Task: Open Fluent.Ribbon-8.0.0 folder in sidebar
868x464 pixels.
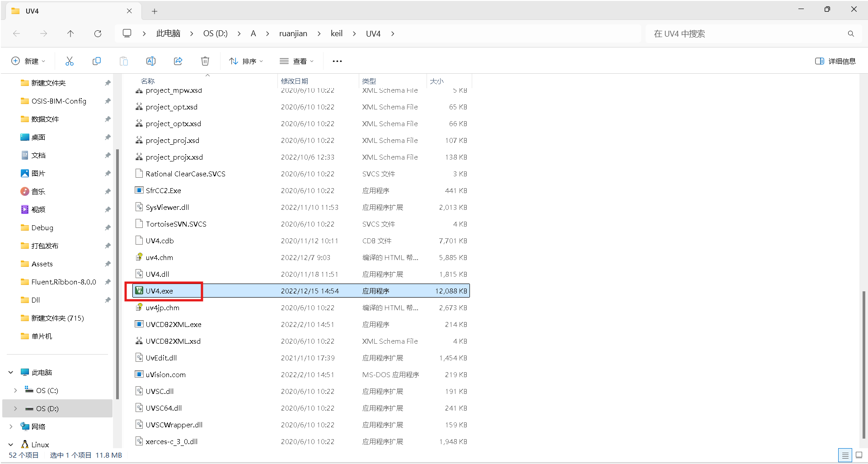Action: pos(64,282)
